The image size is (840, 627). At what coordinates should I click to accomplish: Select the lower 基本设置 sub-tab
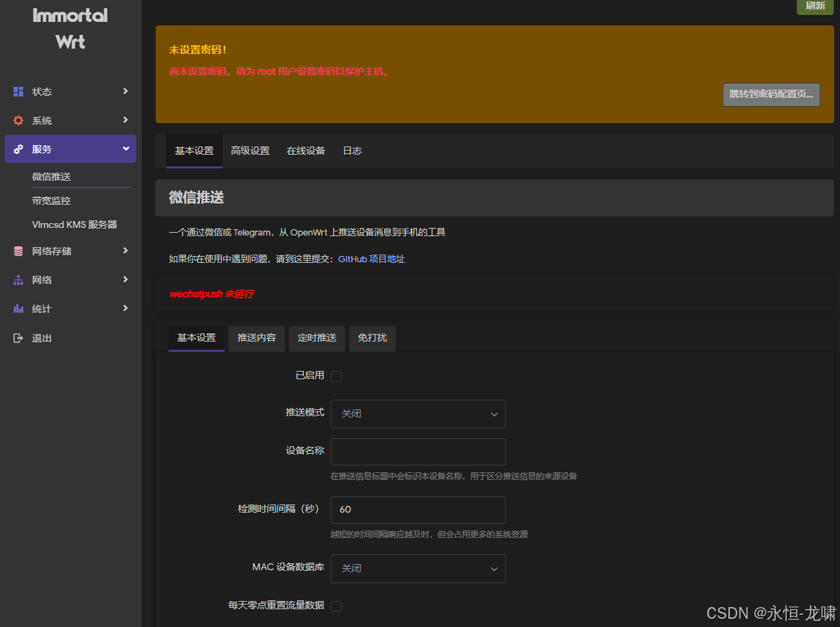[x=196, y=338]
